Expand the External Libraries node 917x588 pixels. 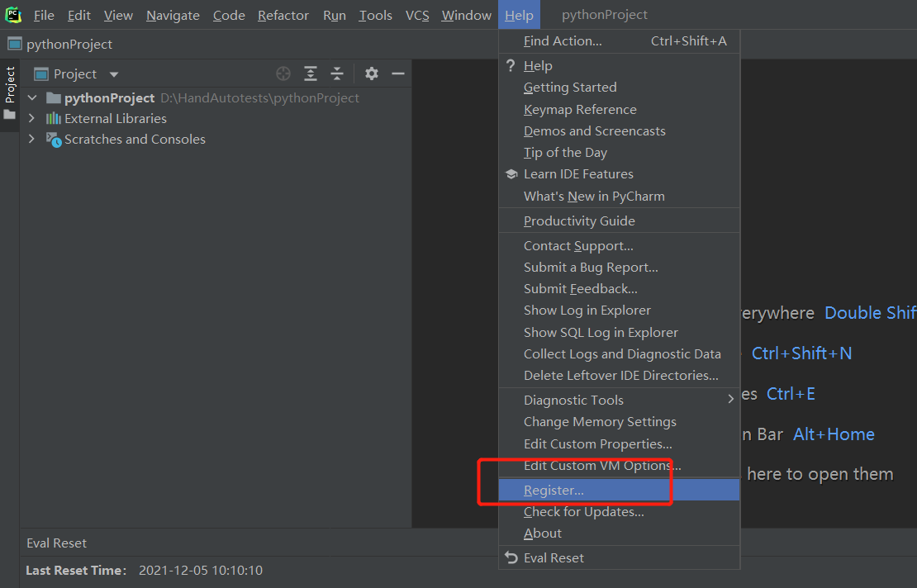pos(31,118)
